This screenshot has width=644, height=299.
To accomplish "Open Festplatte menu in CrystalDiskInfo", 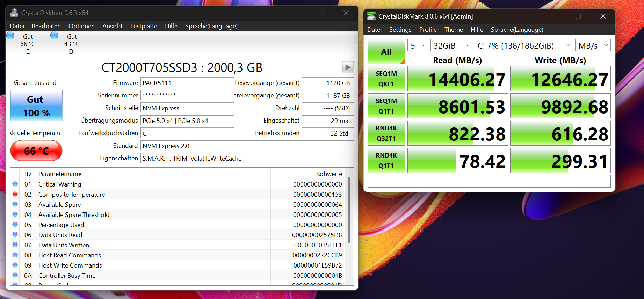I will (144, 26).
